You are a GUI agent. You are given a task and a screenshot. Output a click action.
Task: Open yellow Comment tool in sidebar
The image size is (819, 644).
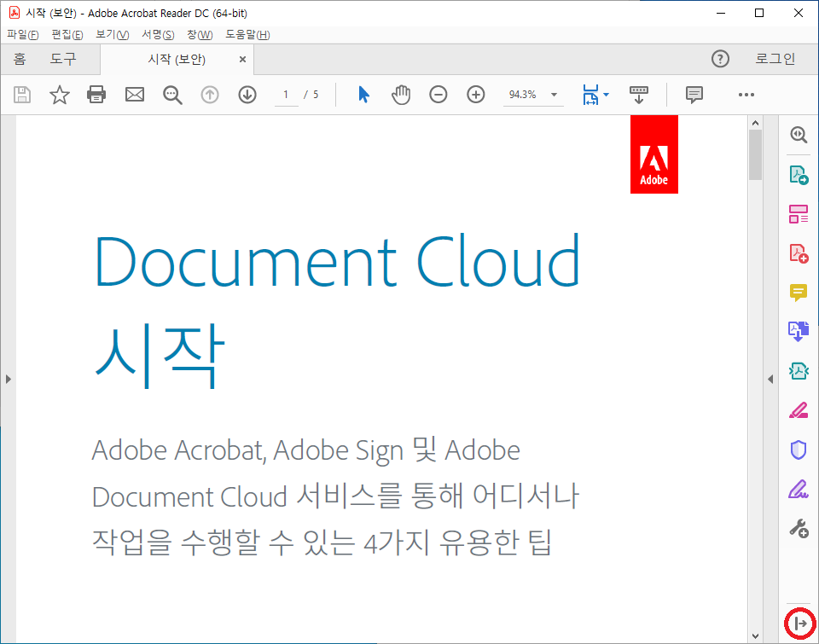[x=799, y=293]
